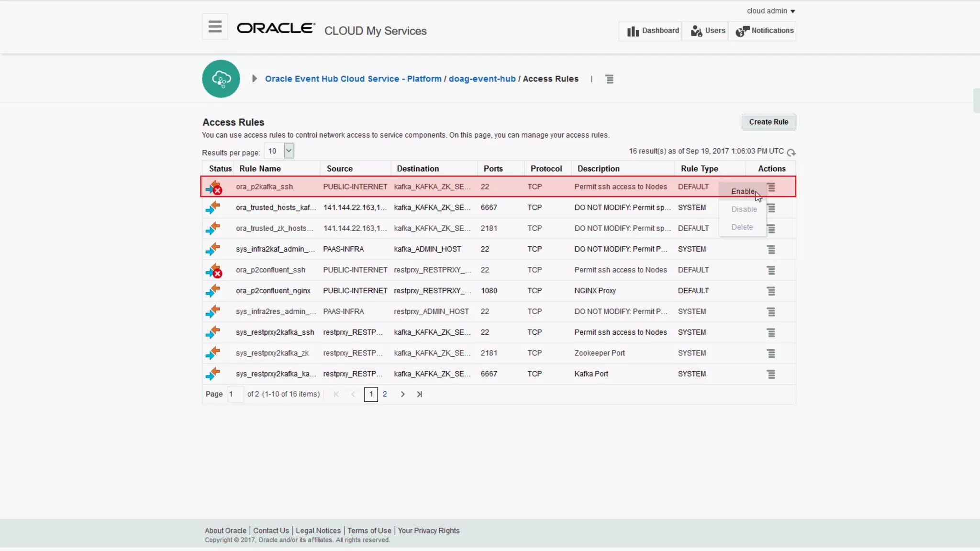Open the Legal Notices link
This screenshot has width=980, height=551.
click(318, 530)
